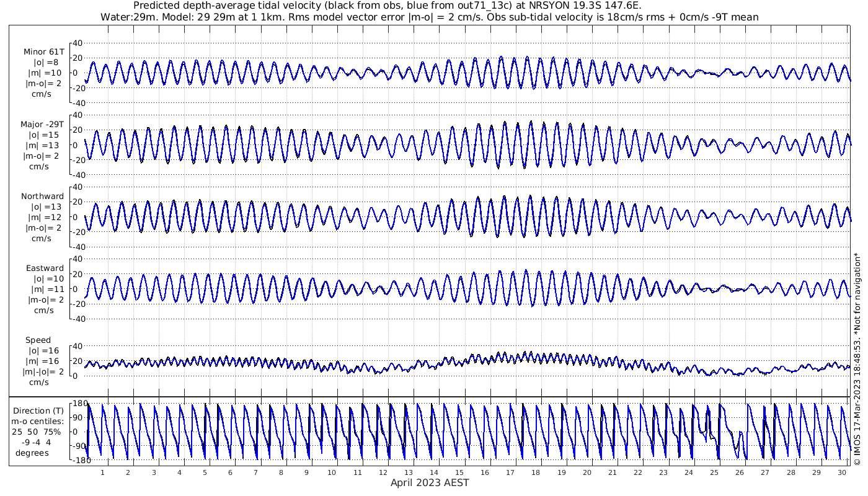Click the '|m| =13' value text
The height and width of the screenshot is (496, 868).
43,145
